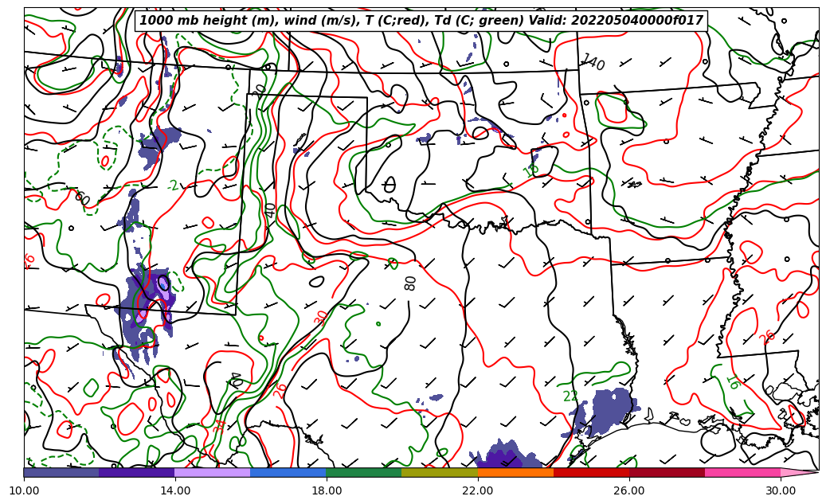
Task: Select the green -2 dewpoint contour label
Action: (173, 186)
